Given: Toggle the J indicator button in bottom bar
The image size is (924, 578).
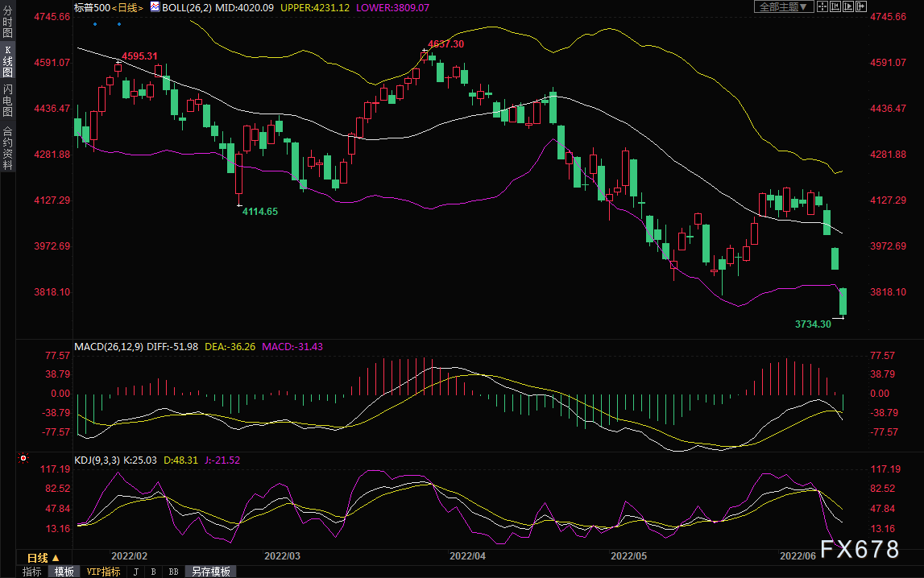Looking at the screenshot, I should [135, 572].
